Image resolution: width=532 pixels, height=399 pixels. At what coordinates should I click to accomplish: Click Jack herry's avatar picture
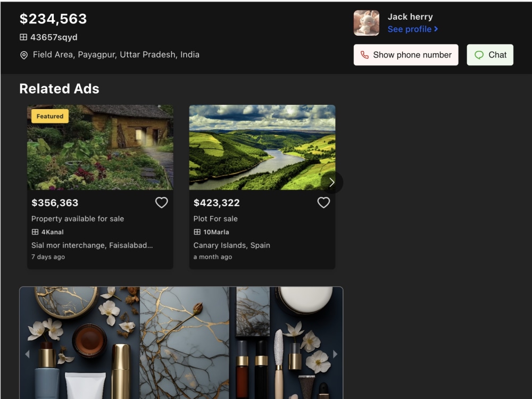click(x=367, y=23)
